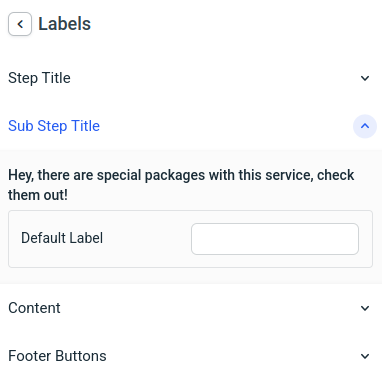382x382 pixels.
Task: Click the Default Label caption text
Action: [62, 238]
